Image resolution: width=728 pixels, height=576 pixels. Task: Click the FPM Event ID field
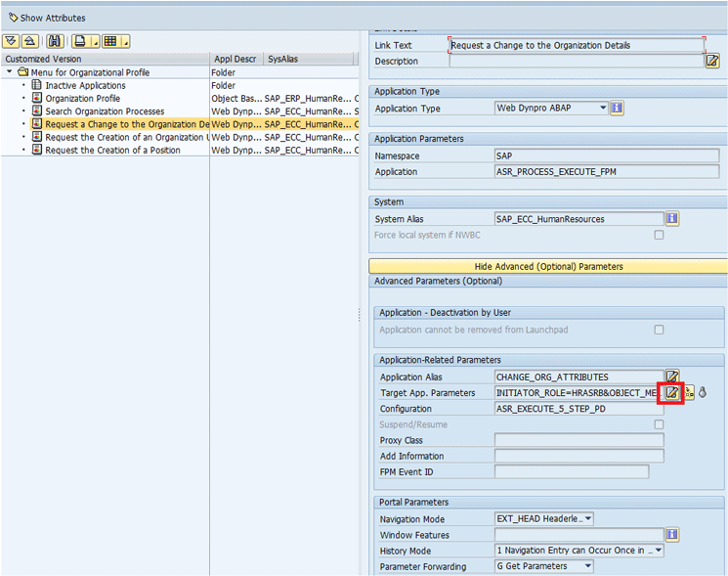click(x=572, y=471)
